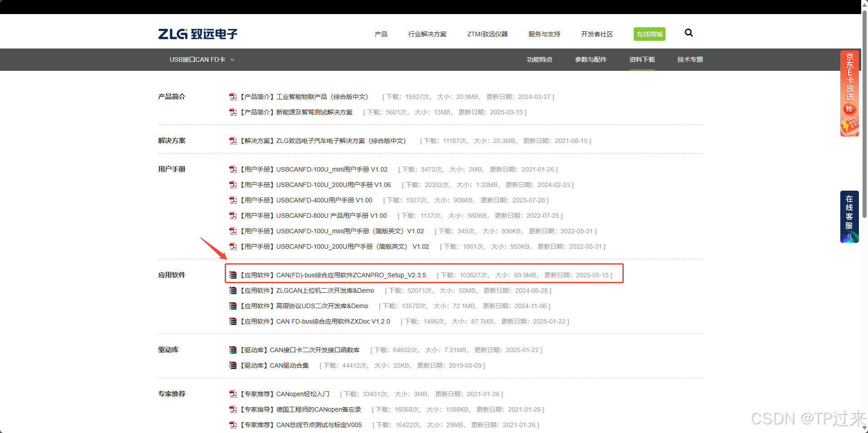Download ZCANPRO_Setup_V2.3.5 software
This screenshot has width=868, height=433.
(333, 275)
